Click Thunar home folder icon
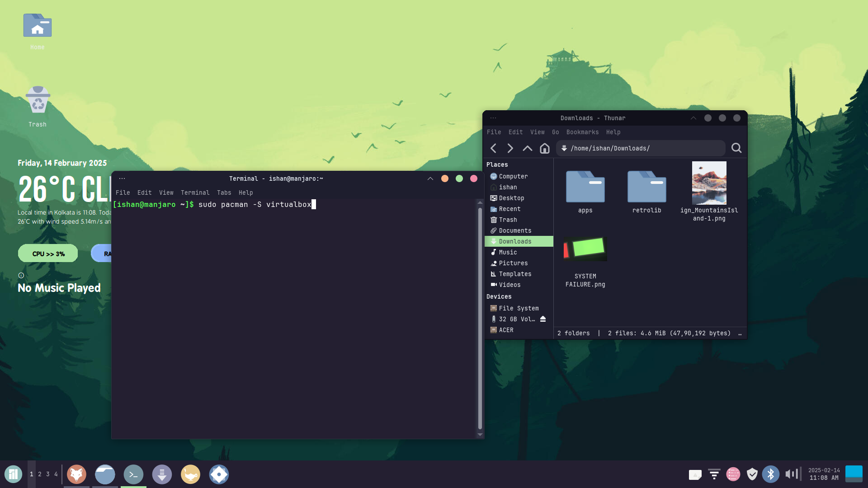 [545, 148]
